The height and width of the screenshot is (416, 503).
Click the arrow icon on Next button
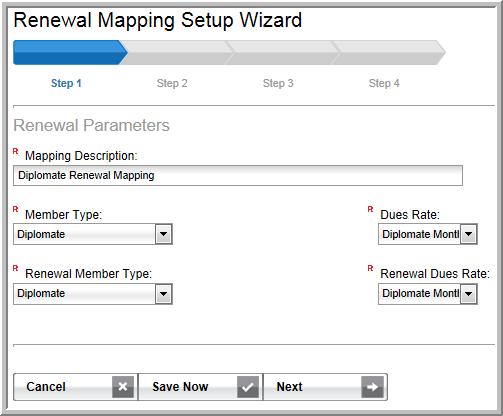(372, 387)
